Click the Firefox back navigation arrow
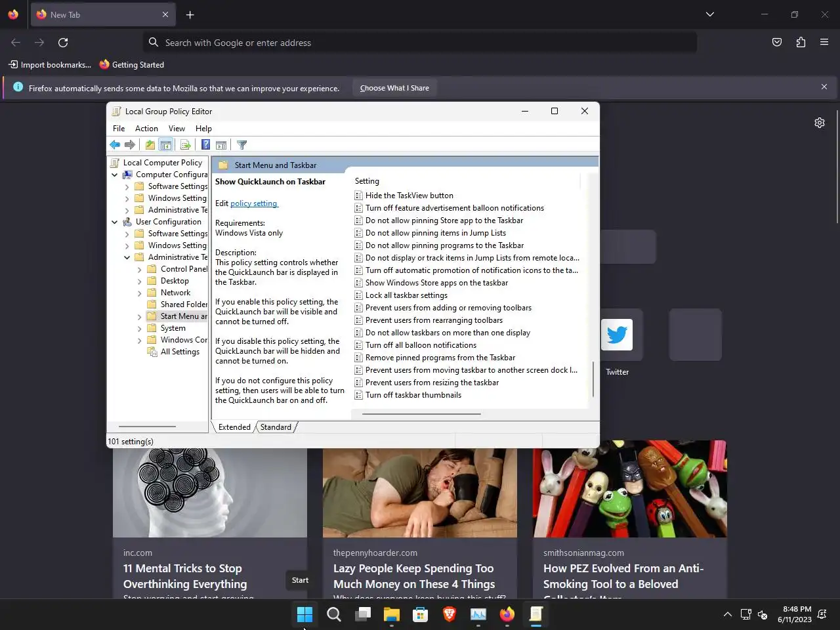The width and height of the screenshot is (840, 630). tap(16, 43)
